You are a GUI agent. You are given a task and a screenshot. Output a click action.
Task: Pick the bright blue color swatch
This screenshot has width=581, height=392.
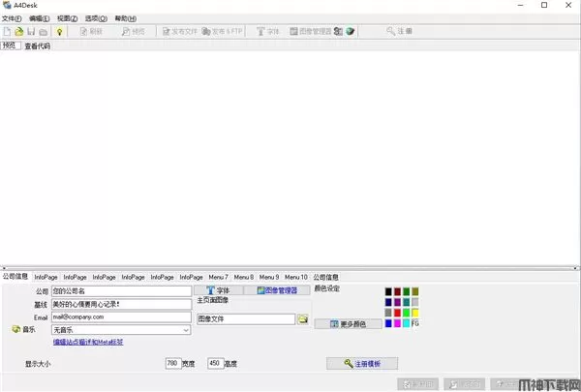click(x=388, y=324)
